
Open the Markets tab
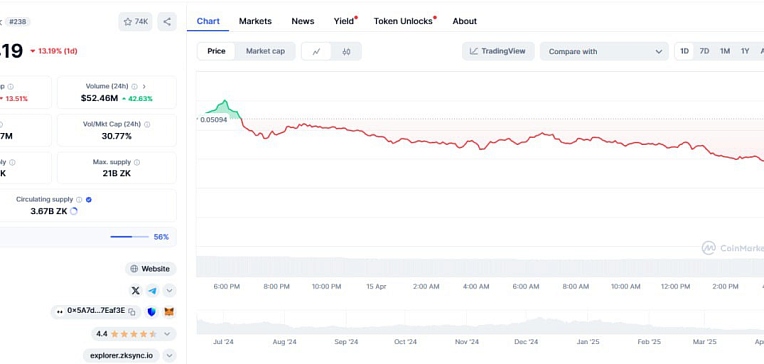click(255, 21)
